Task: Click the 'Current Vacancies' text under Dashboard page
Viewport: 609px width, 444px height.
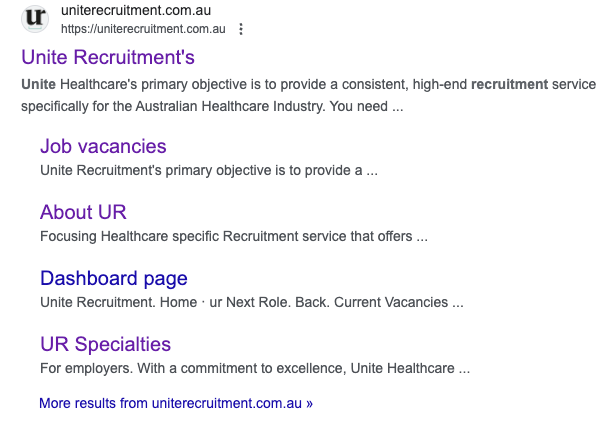Action: pyautogui.click(x=391, y=302)
